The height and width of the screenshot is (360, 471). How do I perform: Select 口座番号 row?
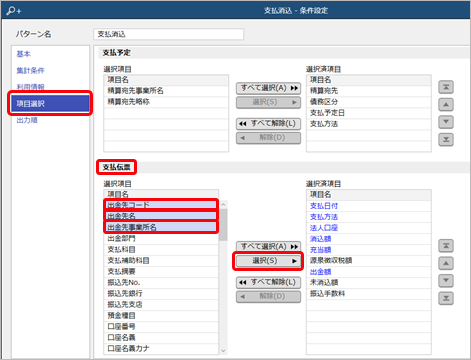tap(161, 326)
